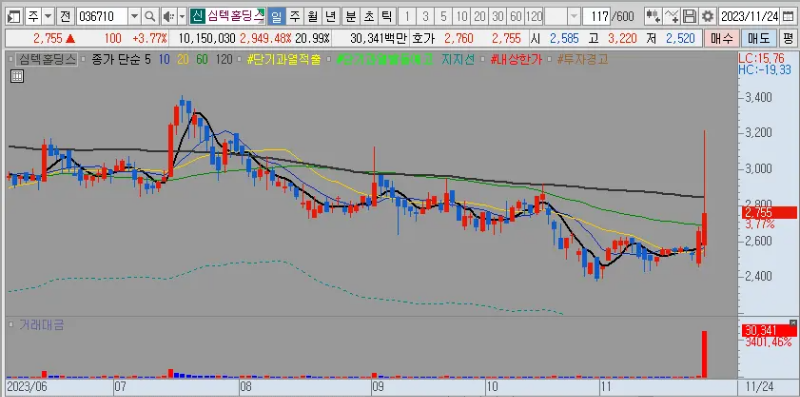Click the 지지선 legend label
Screen dimensions: 800x397
[459, 59]
